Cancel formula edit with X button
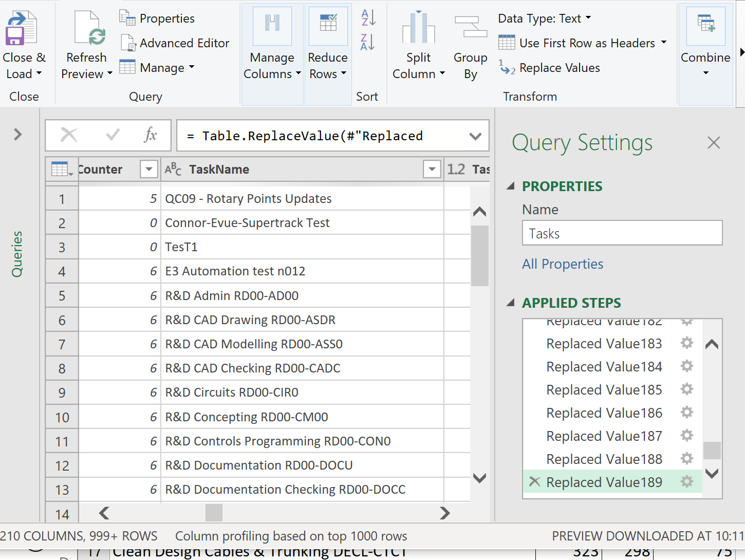The width and height of the screenshot is (745, 560). pyautogui.click(x=69, y=135)
